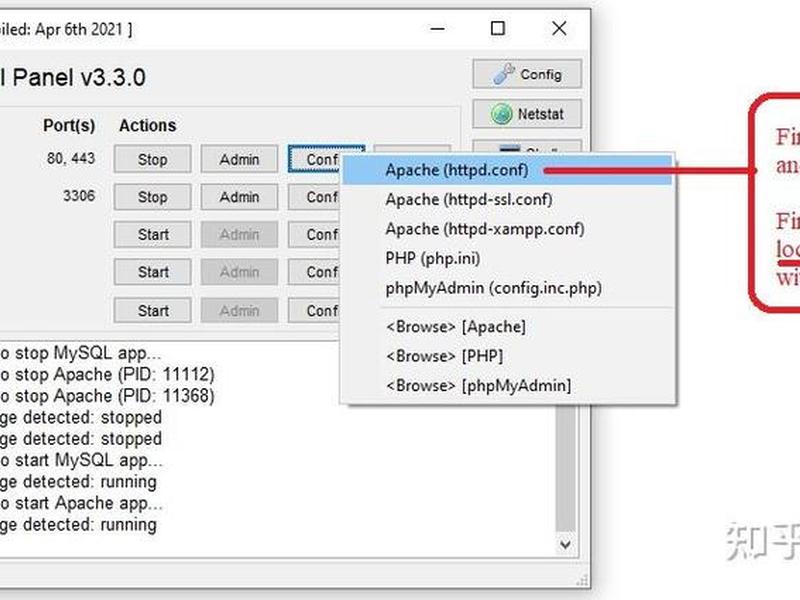Click the 'Panel v3.3.0' title text
800x600 pixels.
coord(79,78)
